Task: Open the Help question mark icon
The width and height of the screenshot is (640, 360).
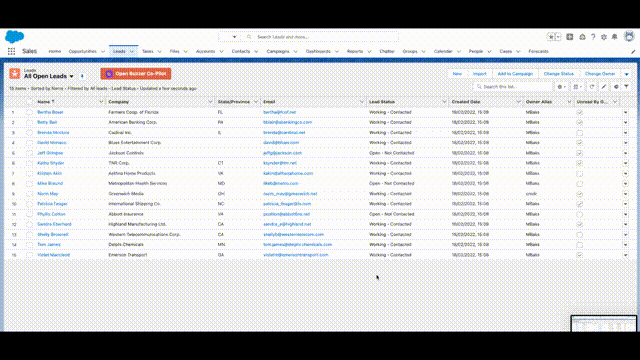Action: point(593,37)
